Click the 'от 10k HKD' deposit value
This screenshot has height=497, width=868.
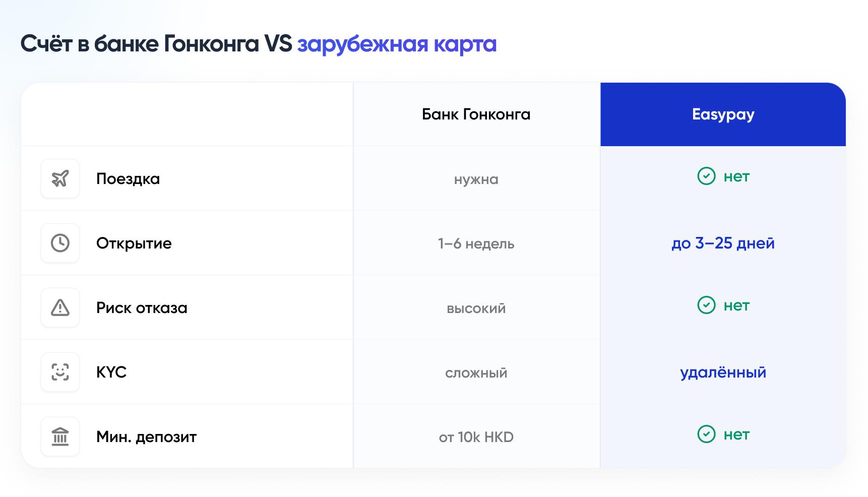(476, 437)
